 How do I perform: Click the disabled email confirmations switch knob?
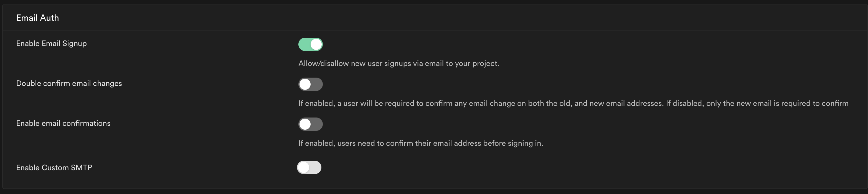(x=305, y=124)
